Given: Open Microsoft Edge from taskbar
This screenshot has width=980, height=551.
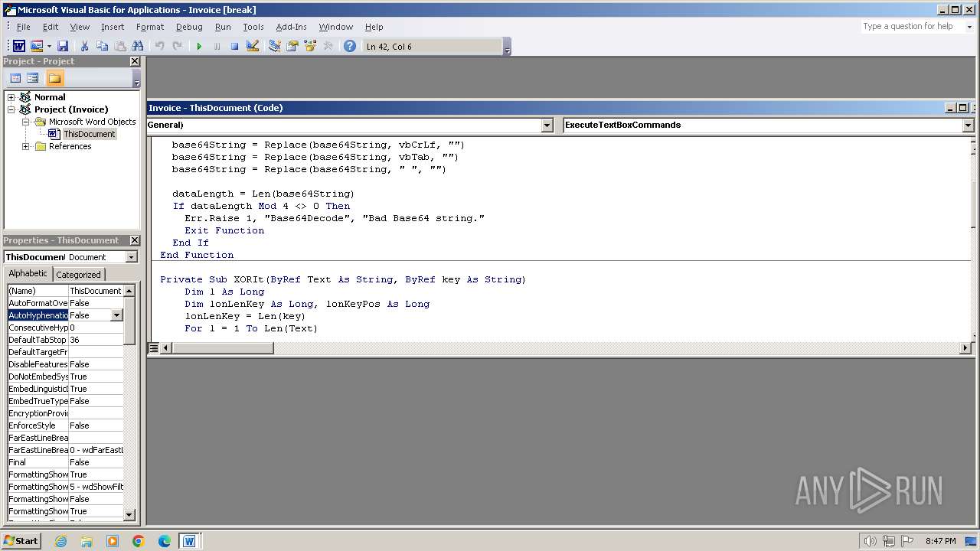Looking at the screenshot, I should coord(165,541).
